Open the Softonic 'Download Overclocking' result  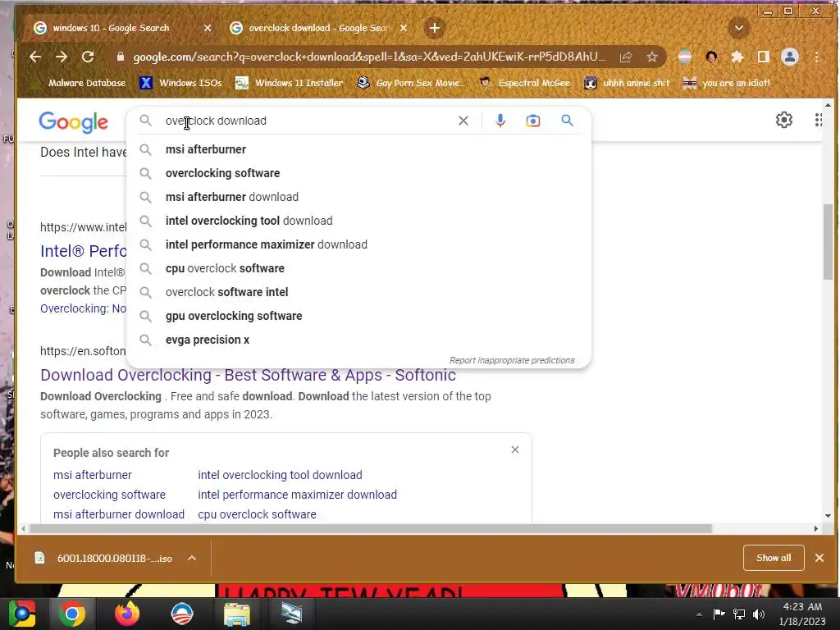[x=248, y=375]
